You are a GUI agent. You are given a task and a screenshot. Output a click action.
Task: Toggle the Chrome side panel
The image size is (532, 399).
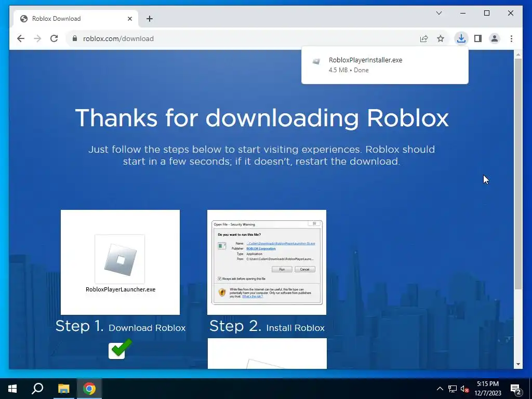478,38
